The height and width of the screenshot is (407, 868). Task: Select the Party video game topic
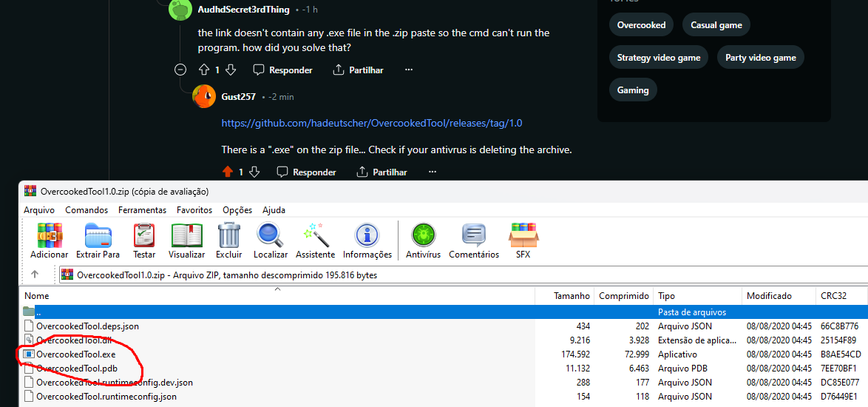(x=761, y=58)
